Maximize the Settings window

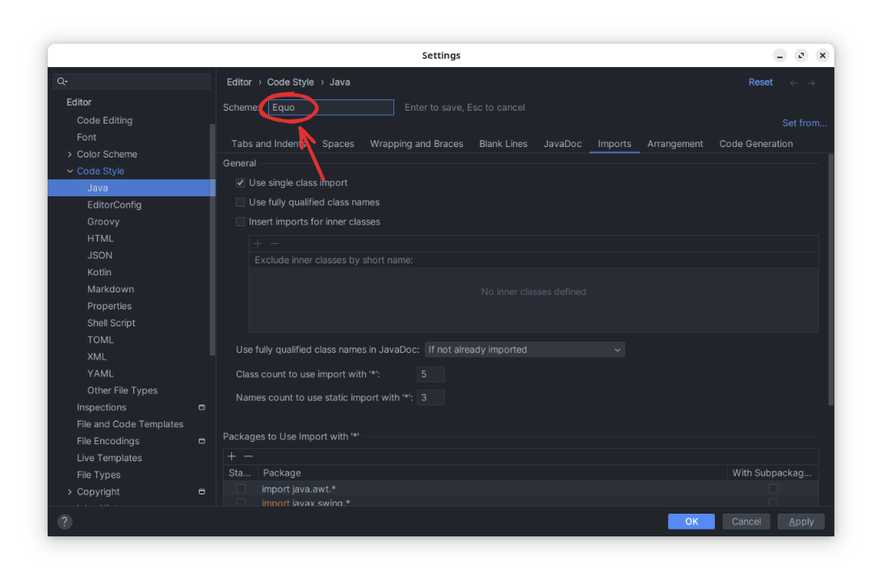[801, 55]
